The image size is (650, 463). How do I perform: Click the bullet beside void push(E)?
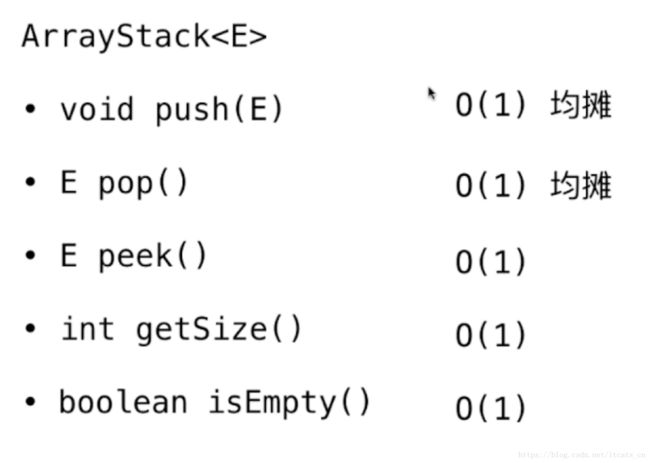pos(30,109)
